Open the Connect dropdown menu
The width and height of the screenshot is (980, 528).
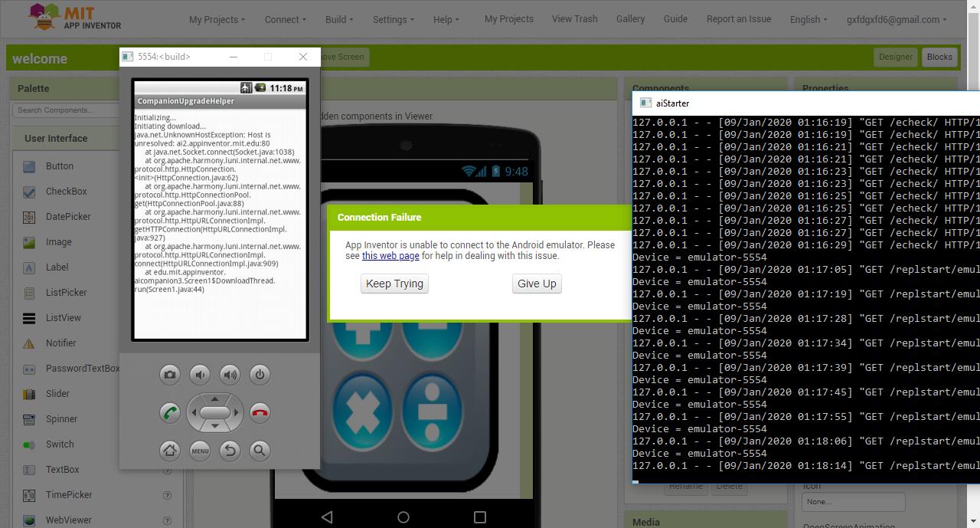click(285, 19)
